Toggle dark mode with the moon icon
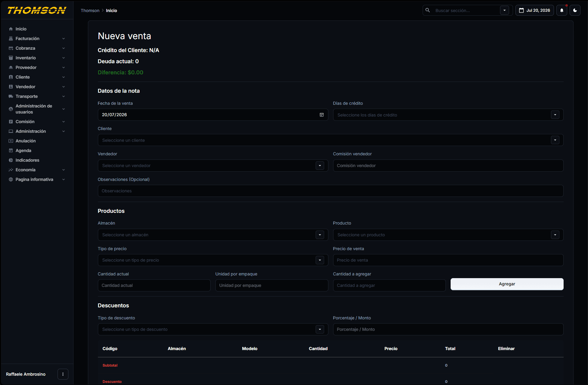 575,10
